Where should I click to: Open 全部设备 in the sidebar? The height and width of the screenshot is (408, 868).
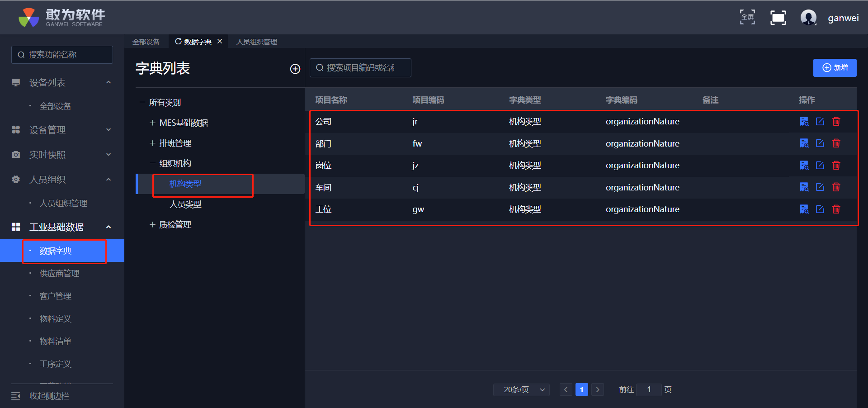pyautogui.click(x=55, y=106)
